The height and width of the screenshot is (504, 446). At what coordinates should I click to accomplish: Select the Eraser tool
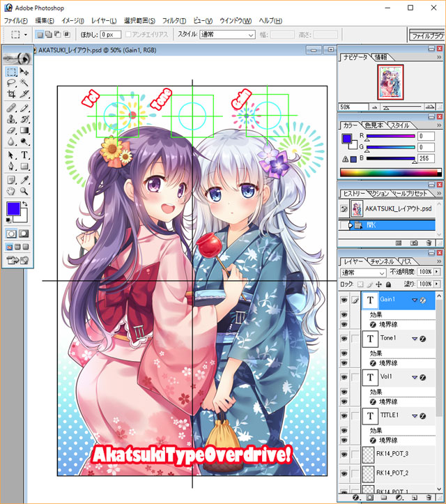[11, 130]
